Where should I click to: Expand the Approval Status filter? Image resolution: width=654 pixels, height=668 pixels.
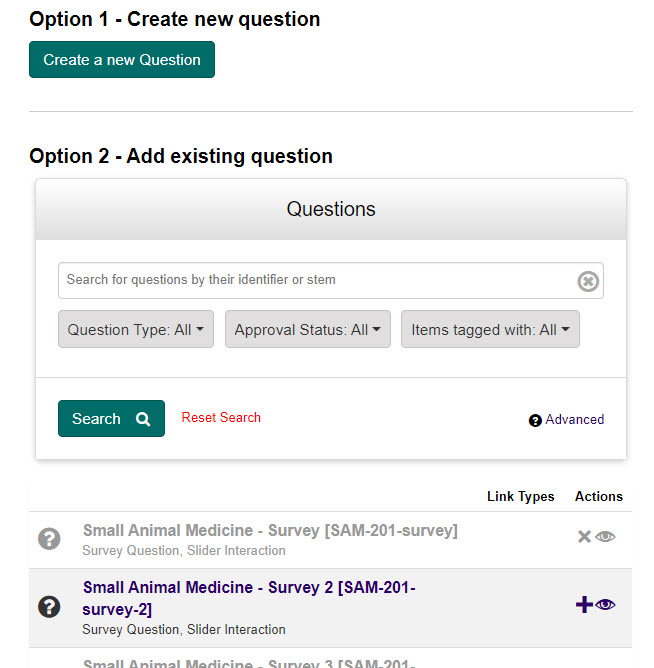point(307,330)
